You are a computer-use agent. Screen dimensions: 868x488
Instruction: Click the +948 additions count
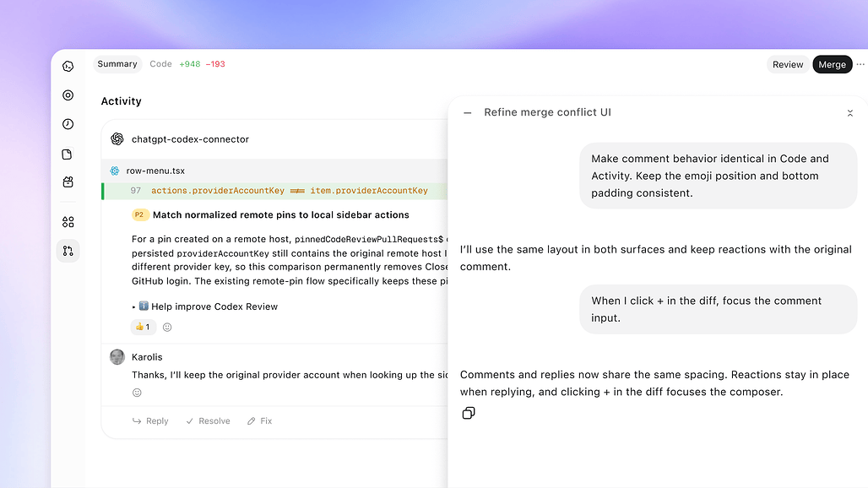(x=190, y=64)
